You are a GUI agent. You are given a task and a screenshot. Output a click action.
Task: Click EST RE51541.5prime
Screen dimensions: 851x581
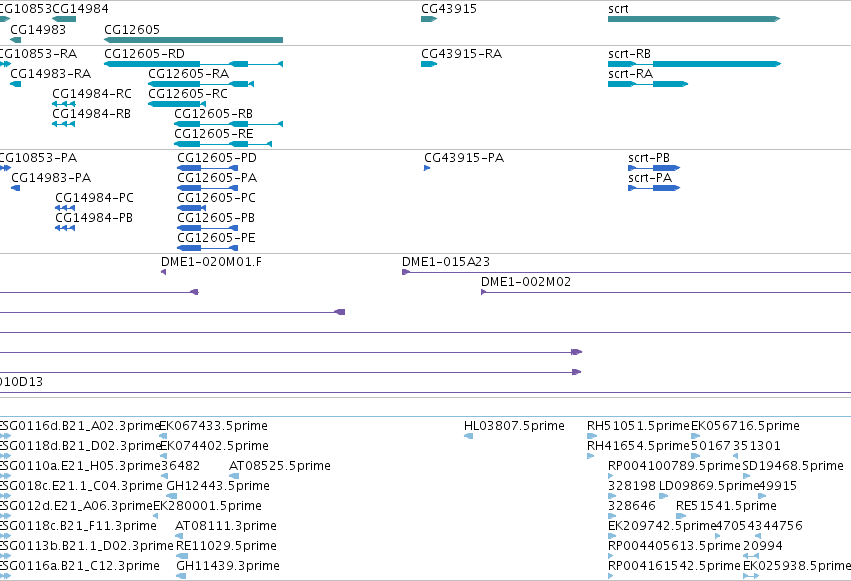pos(726,506)
